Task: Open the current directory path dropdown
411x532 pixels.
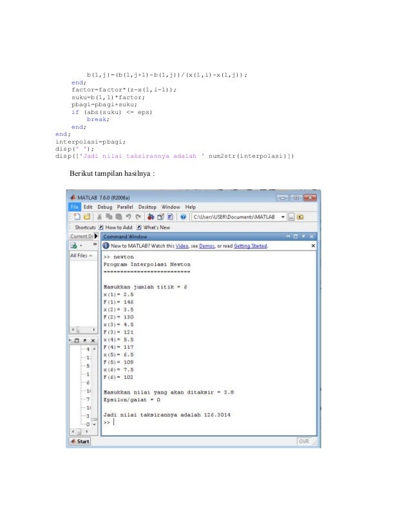Action: click(283, 217)
